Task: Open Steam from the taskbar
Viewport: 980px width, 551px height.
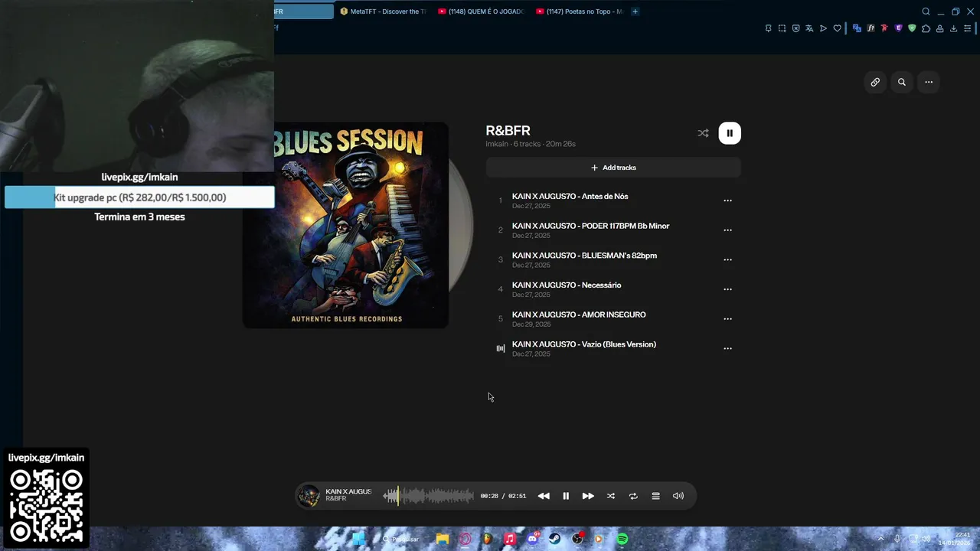Action: click(554, 539)
